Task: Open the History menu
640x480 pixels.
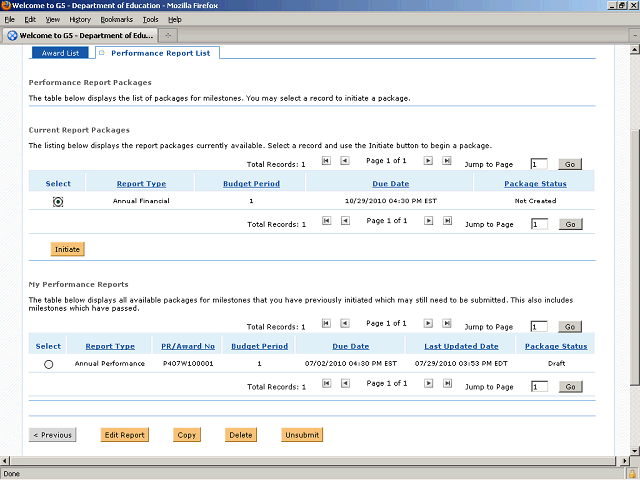Action: (80, 19)
